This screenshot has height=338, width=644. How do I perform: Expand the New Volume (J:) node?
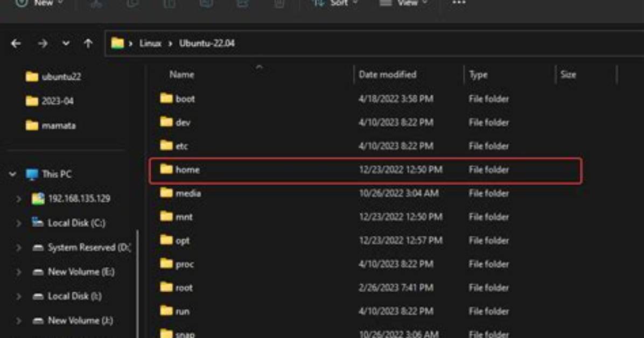(18, 321)
